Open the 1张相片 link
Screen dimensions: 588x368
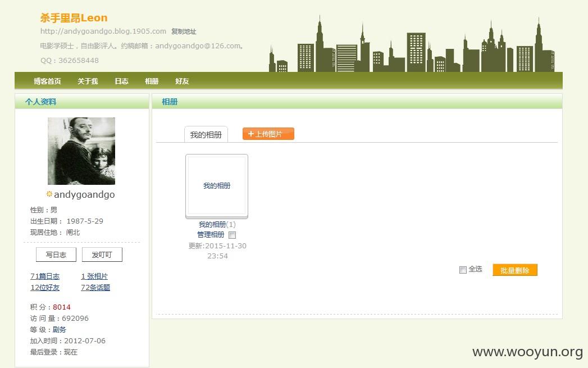[x=94, y=276]
